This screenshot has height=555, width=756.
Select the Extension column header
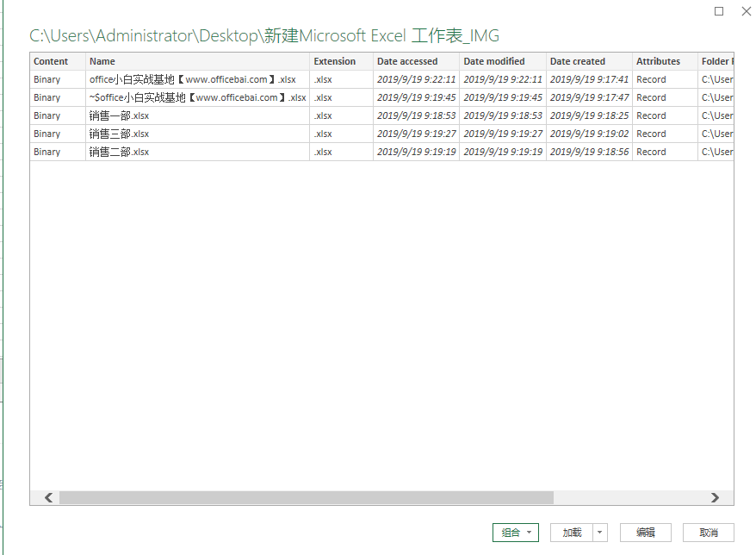[x=341, y=61]
